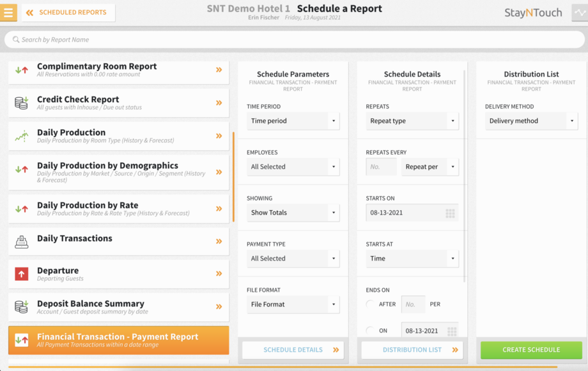Open the Delivery method dropdown

531,121
